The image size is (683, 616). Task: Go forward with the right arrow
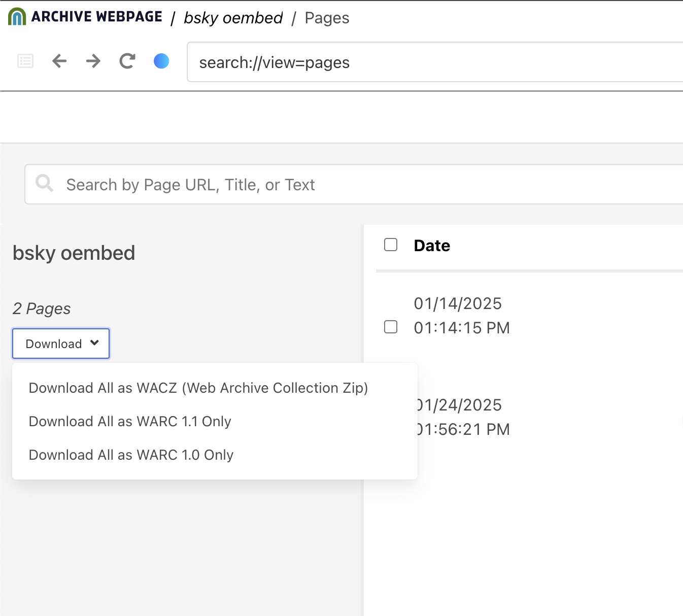(93, 61)
